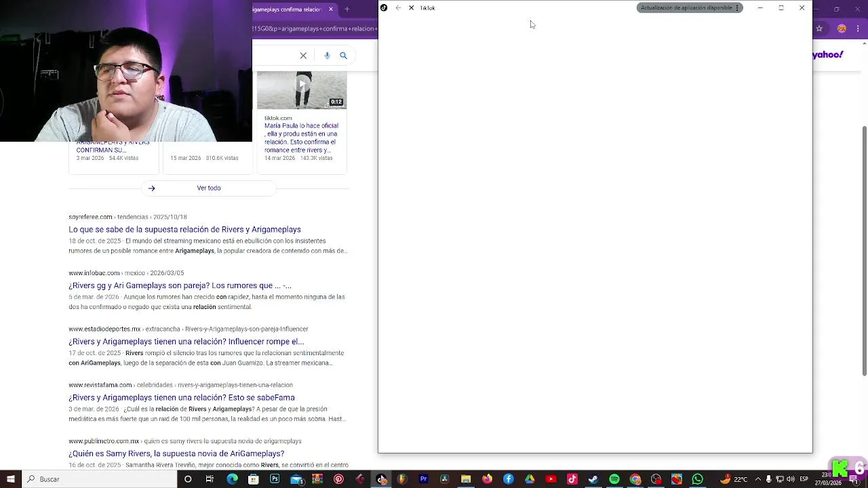This screenshot has height=488, width=868.
Task: Click the TikTok app logo in title bar
Action: (x=384, y=8)
